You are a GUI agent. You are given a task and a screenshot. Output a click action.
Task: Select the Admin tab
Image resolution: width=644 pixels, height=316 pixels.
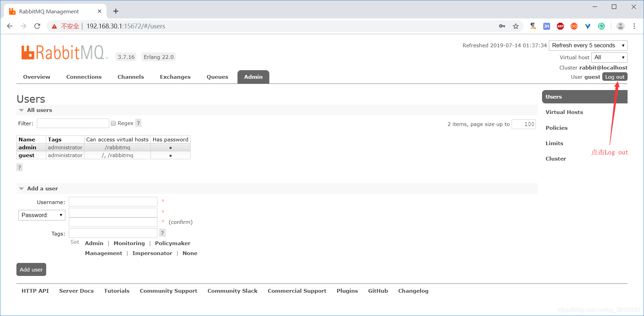pos(253,77)
